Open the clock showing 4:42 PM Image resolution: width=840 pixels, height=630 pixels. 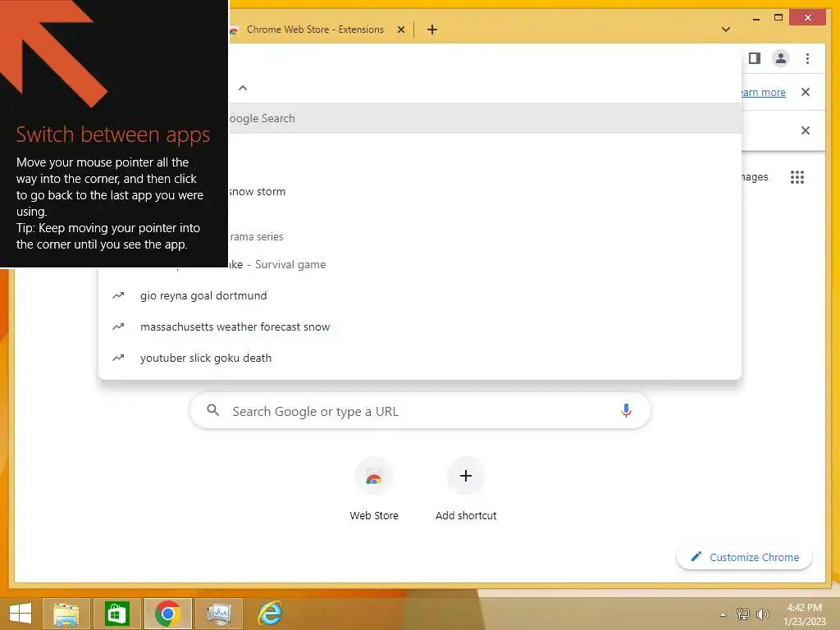[804, 614]
